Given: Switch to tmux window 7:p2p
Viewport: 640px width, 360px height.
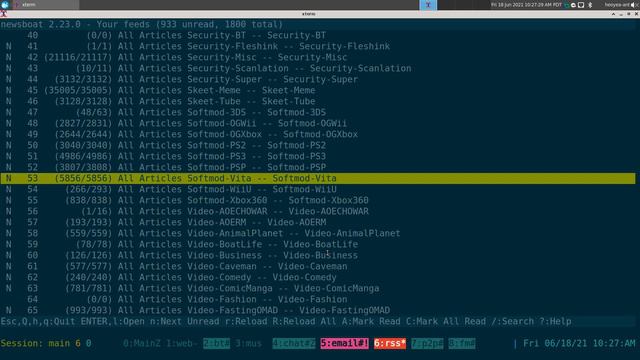Looking at the screenshot, I should pos(427,343).
